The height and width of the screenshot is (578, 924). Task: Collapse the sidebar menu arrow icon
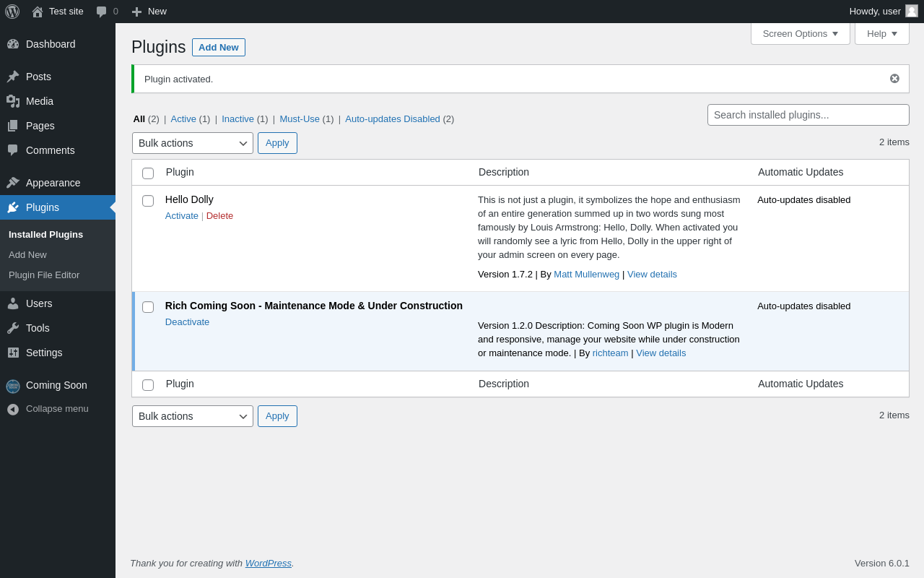13,409
